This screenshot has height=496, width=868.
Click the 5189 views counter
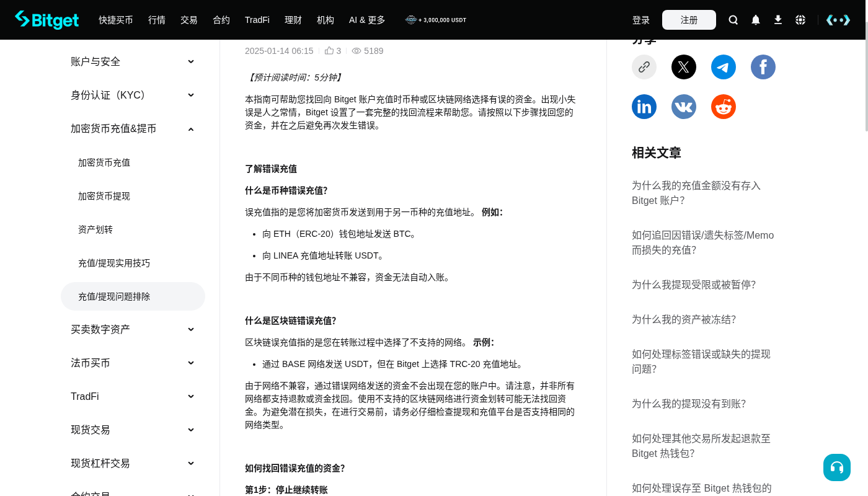coord(368,51)
